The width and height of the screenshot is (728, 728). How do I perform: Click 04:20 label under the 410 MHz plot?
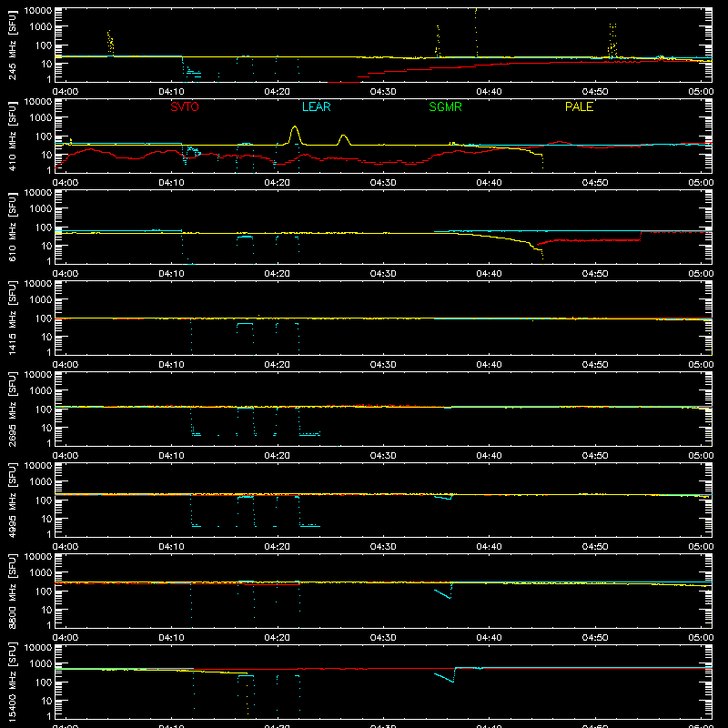point(277,183)
